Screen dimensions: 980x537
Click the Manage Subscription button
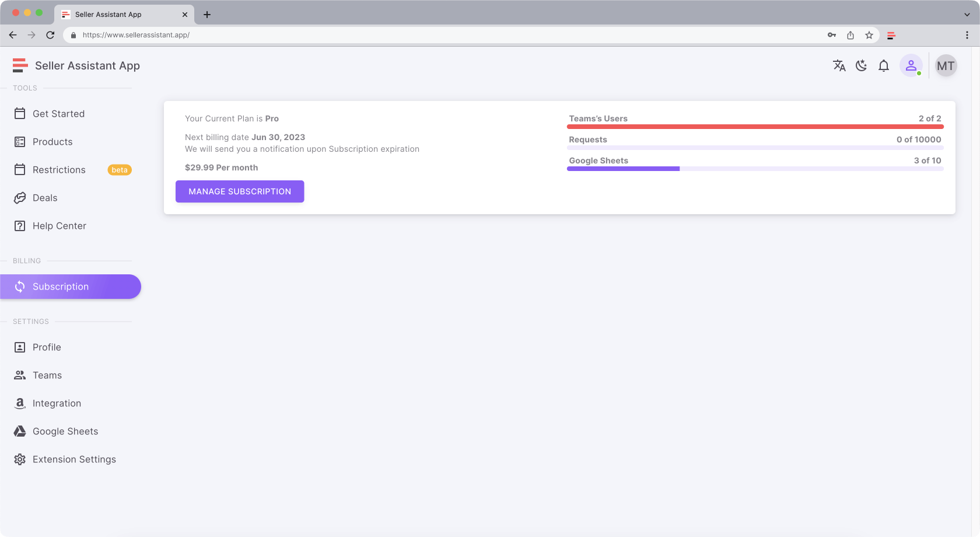[240, 191]
